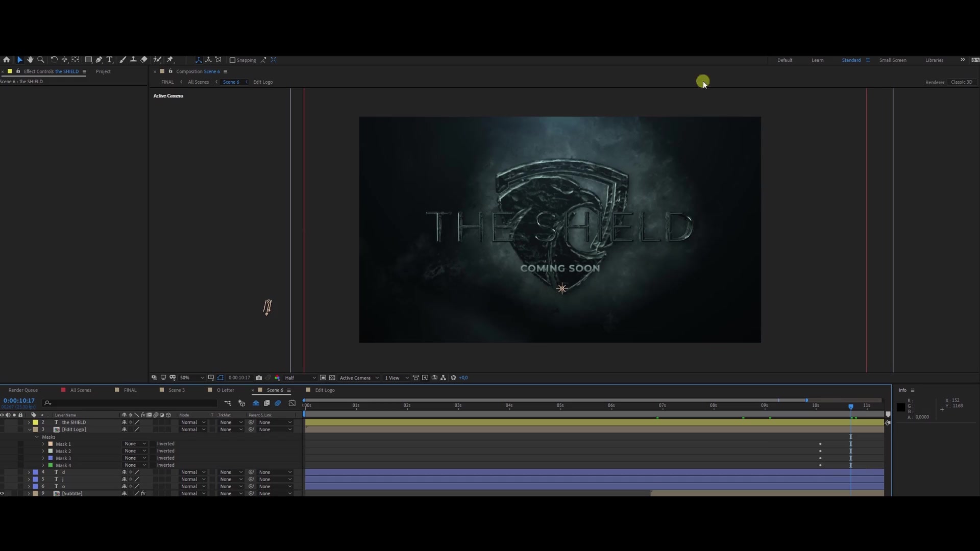Select the Puppet Pin tool
Image resolution: width=980 pixels, height=551 pixels.
pyautogui.click(x=170, y=60)
